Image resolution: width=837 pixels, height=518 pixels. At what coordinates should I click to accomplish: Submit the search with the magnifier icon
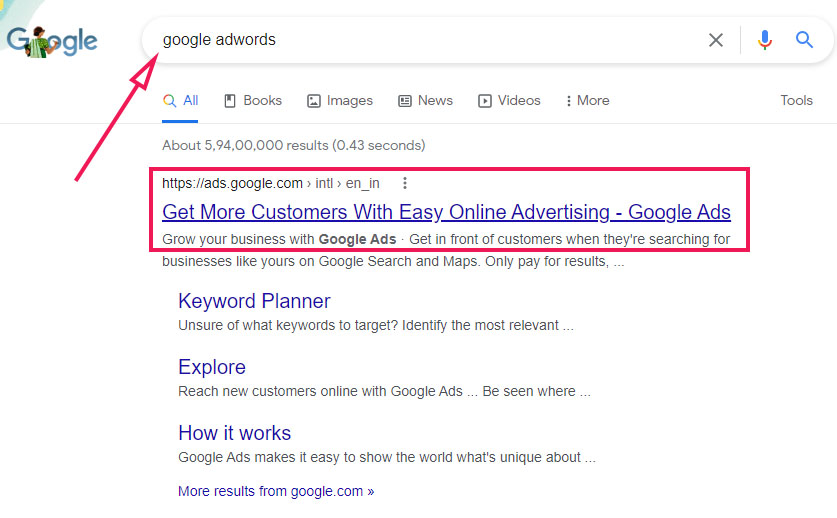tap(804, 40)
